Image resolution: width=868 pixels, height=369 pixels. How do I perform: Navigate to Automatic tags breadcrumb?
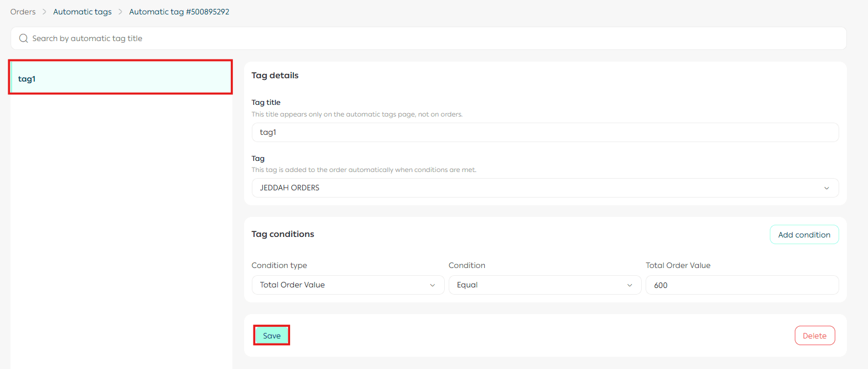(x=82, y=12)
